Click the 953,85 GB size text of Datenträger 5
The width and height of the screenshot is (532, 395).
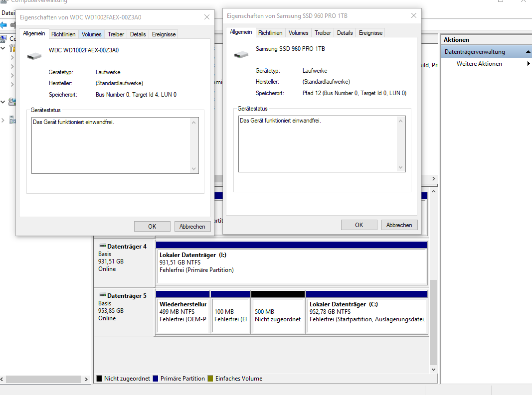coord(111,311)
